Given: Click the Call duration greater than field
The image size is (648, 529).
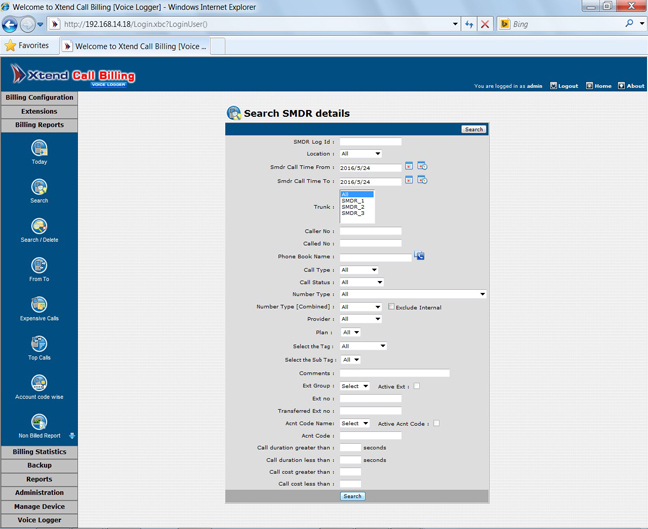Looking at the screenshot, I should coord(350,448).
